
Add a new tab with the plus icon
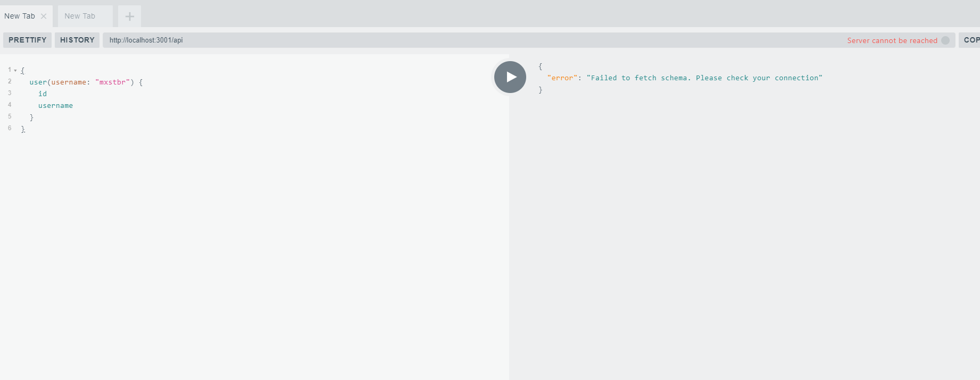(x=129, y=16)
